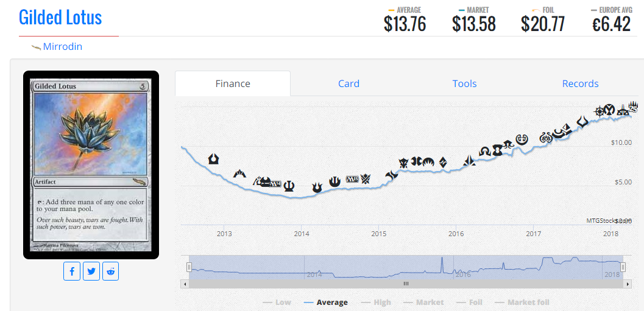Click the $20.77 foil price value
644x311 pixels.
coord(542,24)
